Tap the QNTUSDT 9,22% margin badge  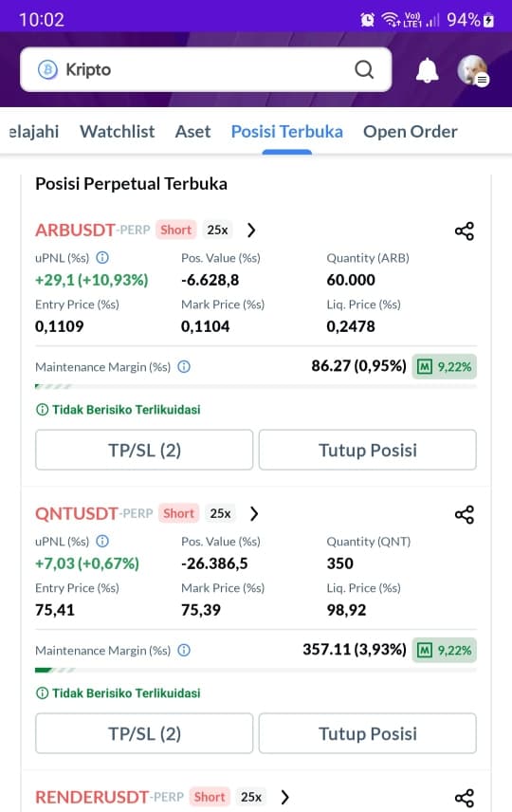444,650
